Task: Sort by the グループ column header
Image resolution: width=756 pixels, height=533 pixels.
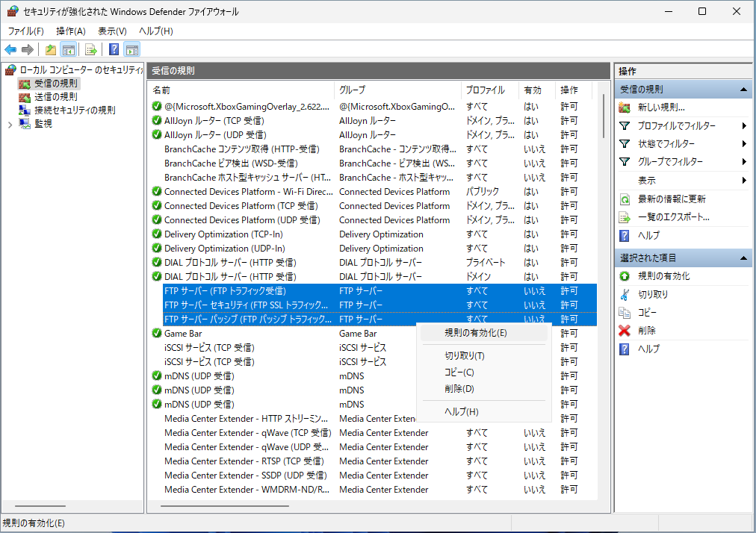Action: pyautogui.click(x=397, y=90)
